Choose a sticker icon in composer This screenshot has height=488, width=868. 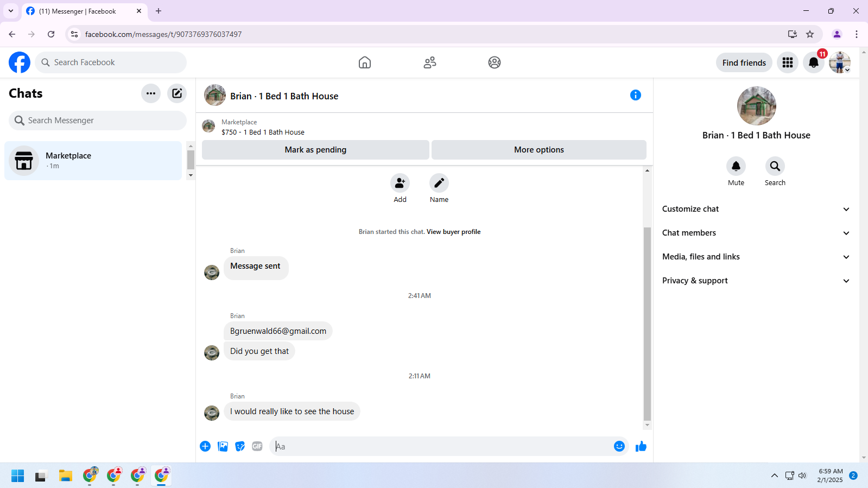pos(240,446)
